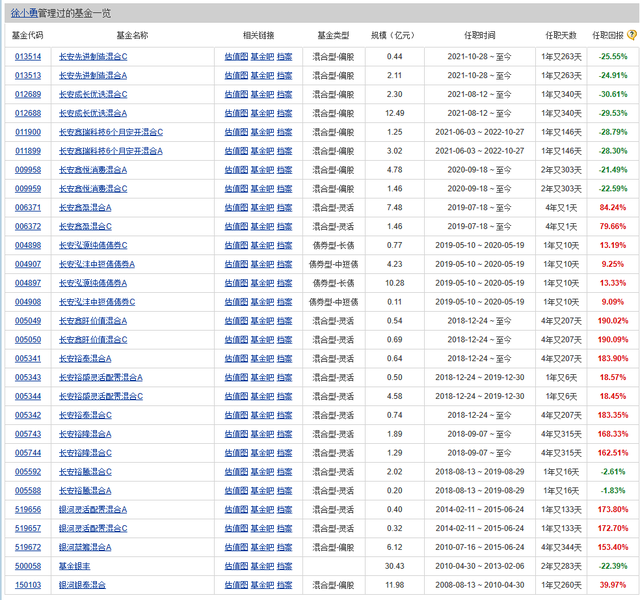The height and width of the screenshot is (600, 640).
Task: Open 长安泓沣中短债债券C fund name link
Action: tap(97, 302)
